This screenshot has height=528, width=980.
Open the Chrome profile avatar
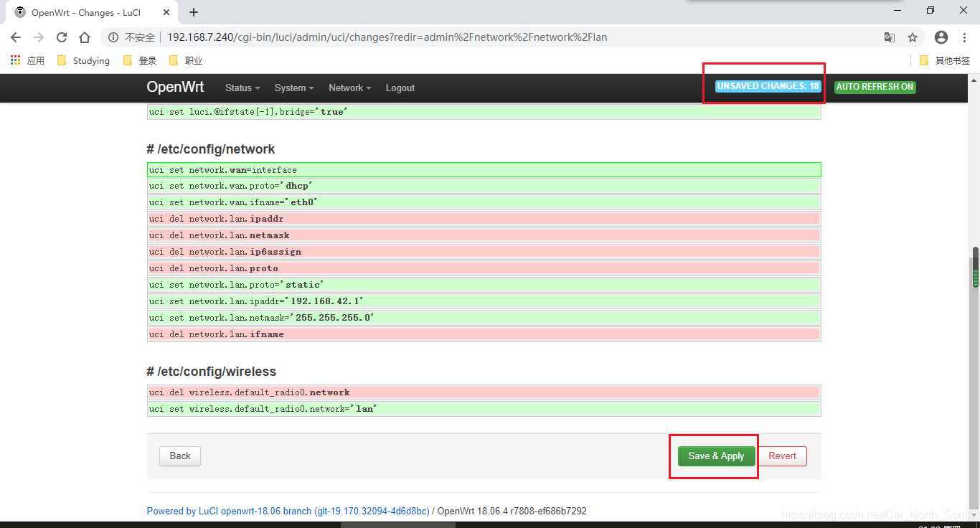coord(941,37)
